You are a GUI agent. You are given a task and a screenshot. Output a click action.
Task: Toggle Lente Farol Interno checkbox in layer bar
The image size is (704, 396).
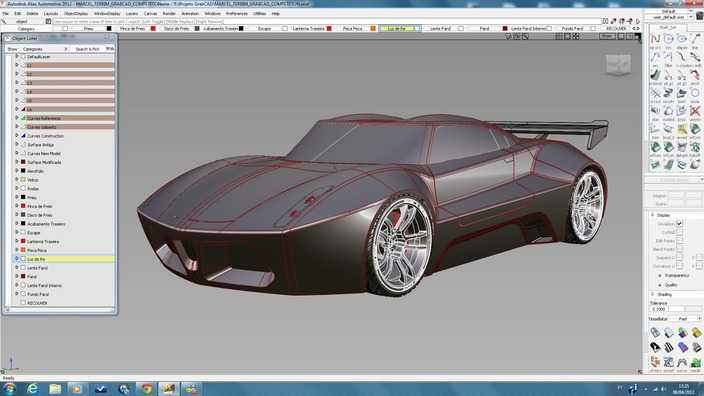[x=549, y=28]
